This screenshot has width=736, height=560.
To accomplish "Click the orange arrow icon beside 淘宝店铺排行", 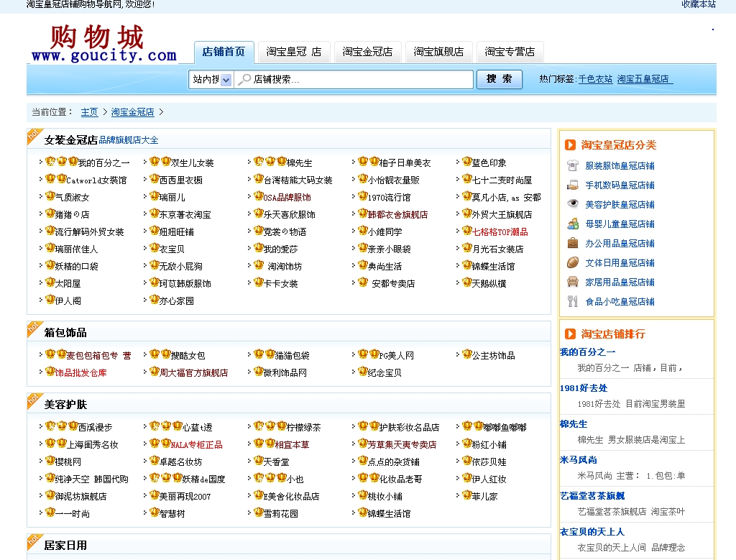I will [x=570, y=334].
